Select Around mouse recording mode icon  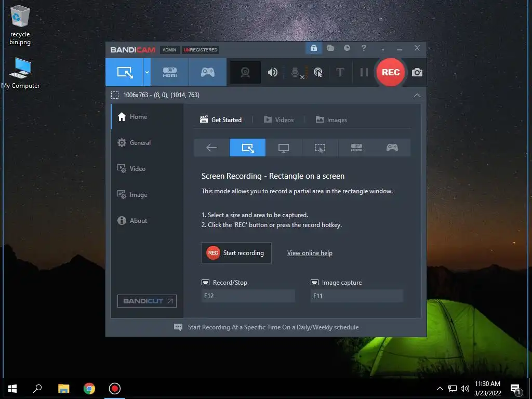click(320, 148)
